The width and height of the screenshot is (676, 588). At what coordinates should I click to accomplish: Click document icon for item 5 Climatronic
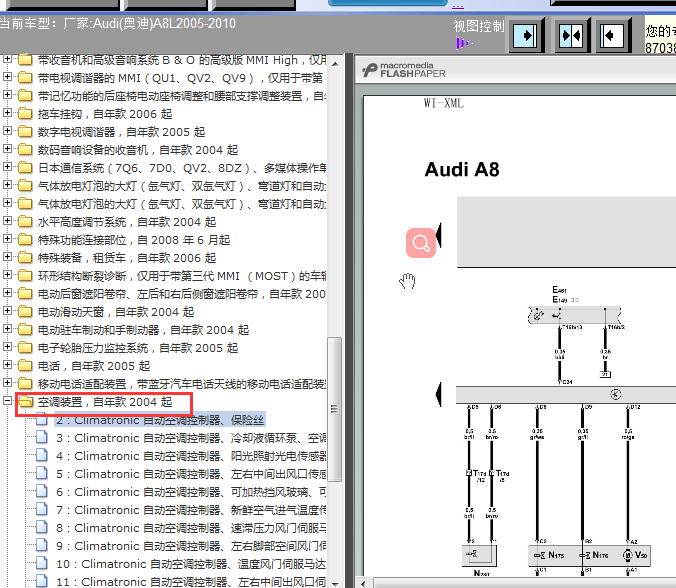click(x=42, y=474)
